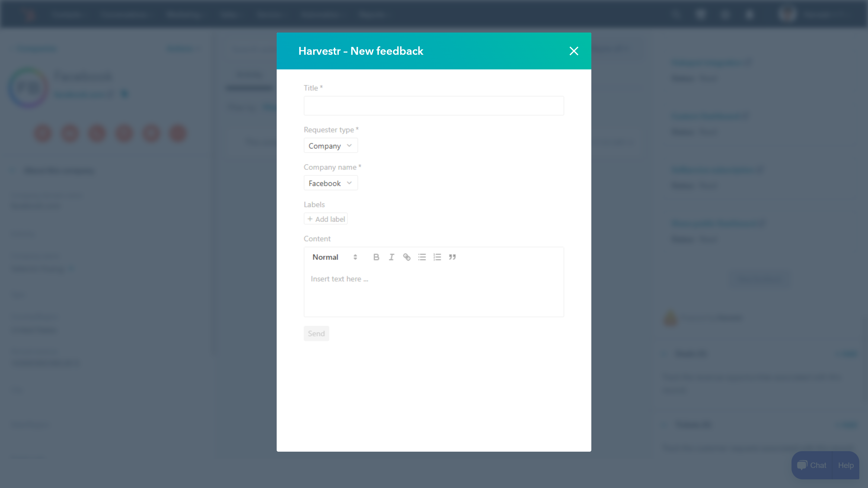
Task: Click the Harvestr New feedback header title
Action: [360, 51]
